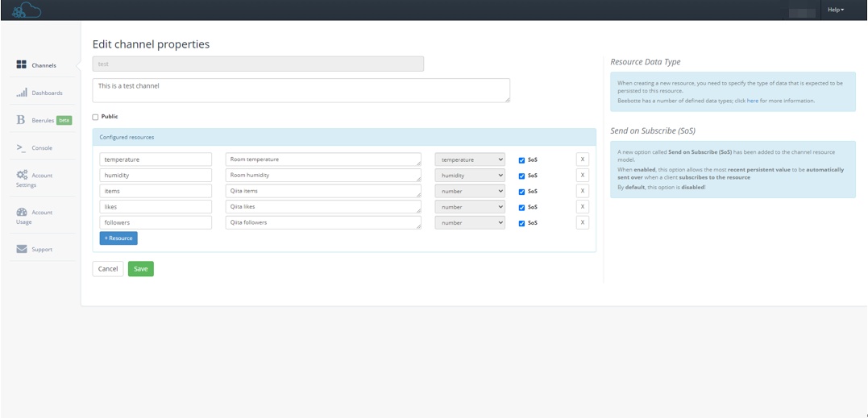Click the 'Qiita likes' description field
This screenshot has height=418, width=868.
tap(323, 207)
